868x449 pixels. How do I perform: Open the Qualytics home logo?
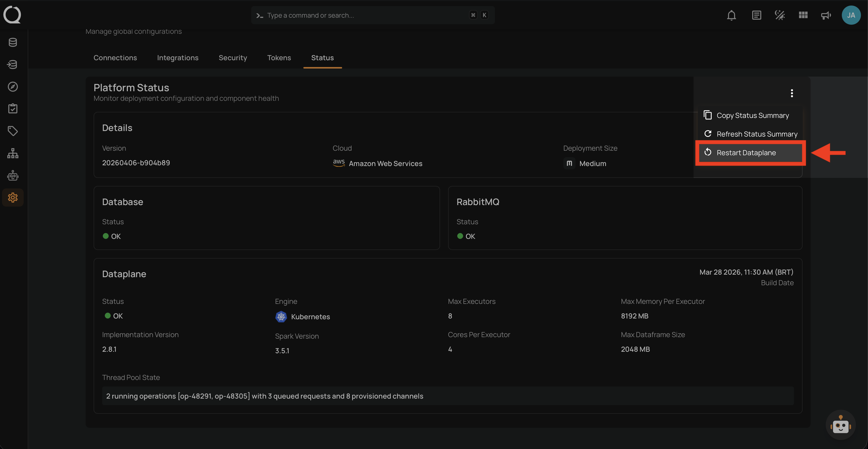tap(12, 15)
